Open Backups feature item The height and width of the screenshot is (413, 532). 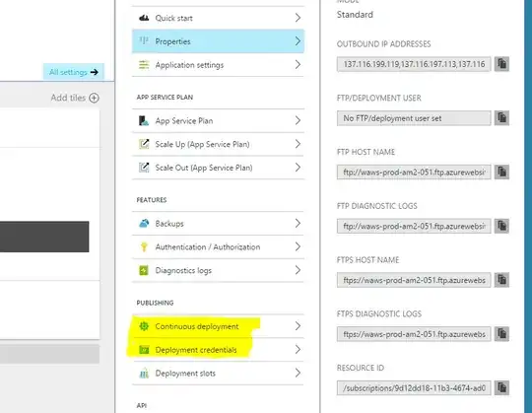point(218,223)
